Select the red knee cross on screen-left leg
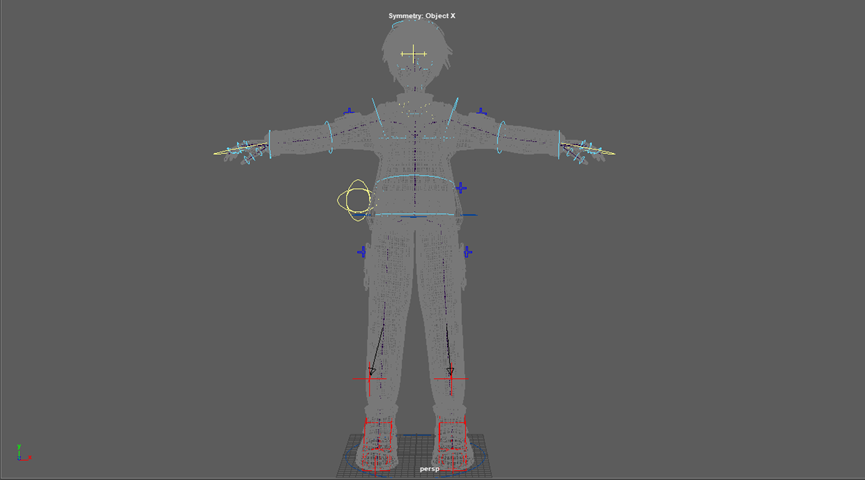 tap(369, 378)
